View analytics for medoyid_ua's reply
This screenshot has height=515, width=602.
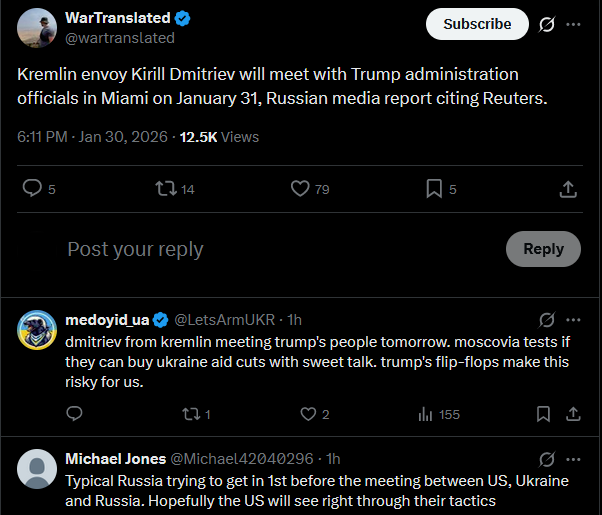coord(424,414)
